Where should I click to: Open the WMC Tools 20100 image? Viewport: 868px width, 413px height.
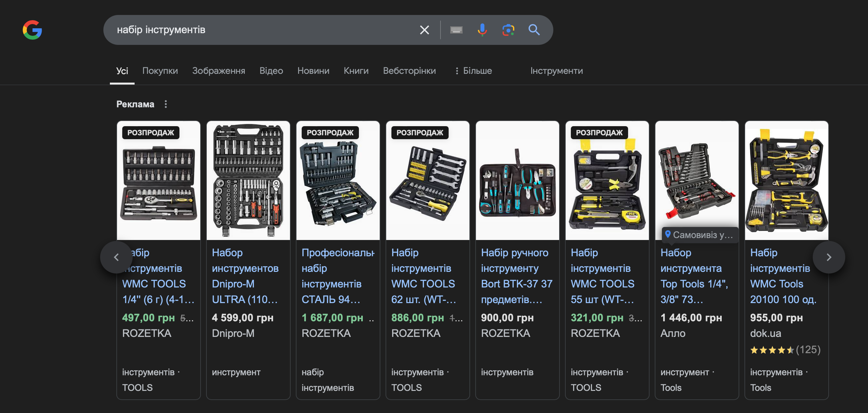(x=786, y=181)
